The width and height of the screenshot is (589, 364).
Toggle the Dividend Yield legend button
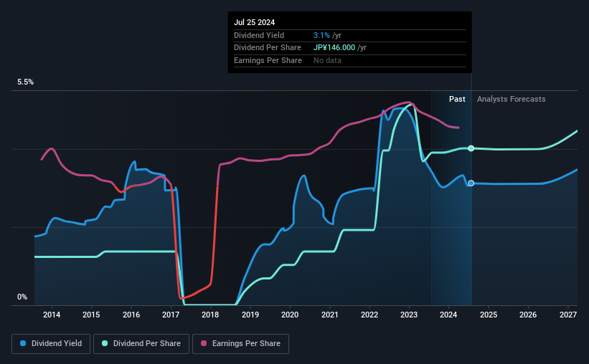click(51, 344)
